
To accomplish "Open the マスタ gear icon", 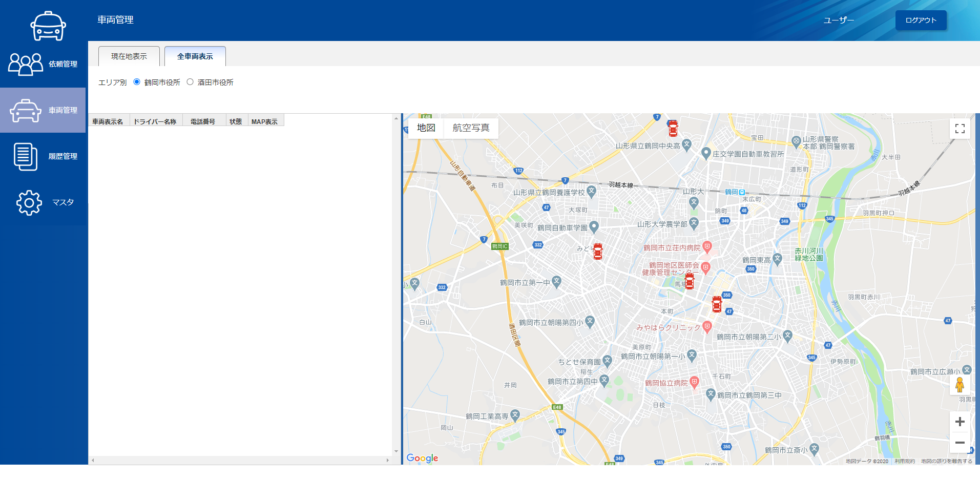I will pos(29,202).
